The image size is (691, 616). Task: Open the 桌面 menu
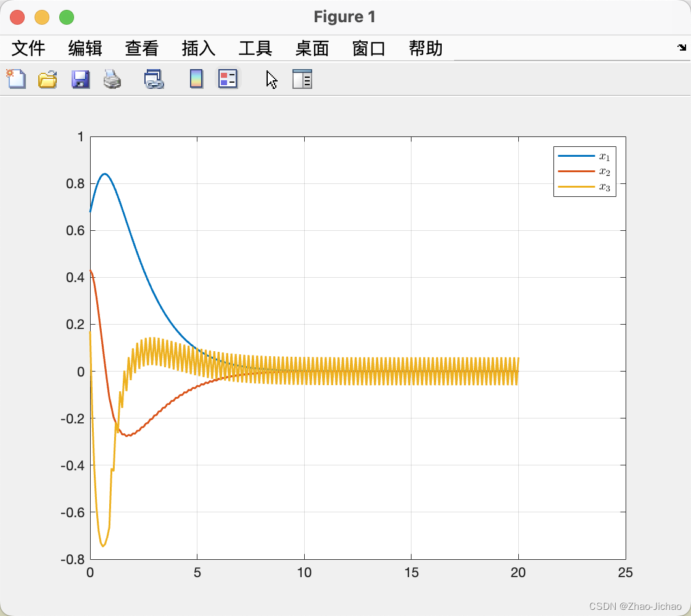312,48
